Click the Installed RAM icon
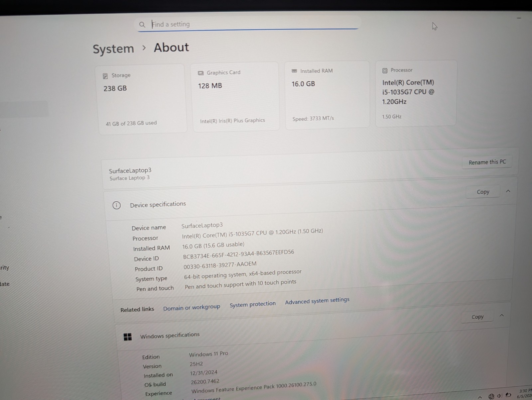The height and width of the screenshot is (400, 532). pos(294,71)
